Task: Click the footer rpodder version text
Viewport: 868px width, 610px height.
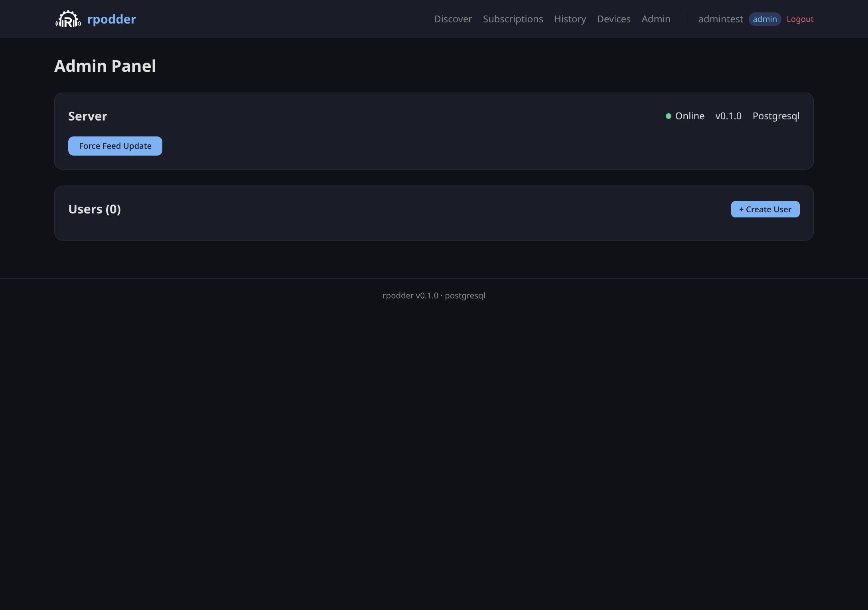Action: [434, 295]
